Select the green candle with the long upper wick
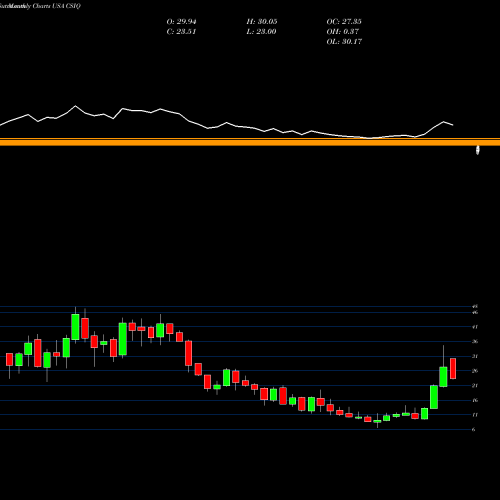The width and height of the screenshot is (500, 500). 443,377
